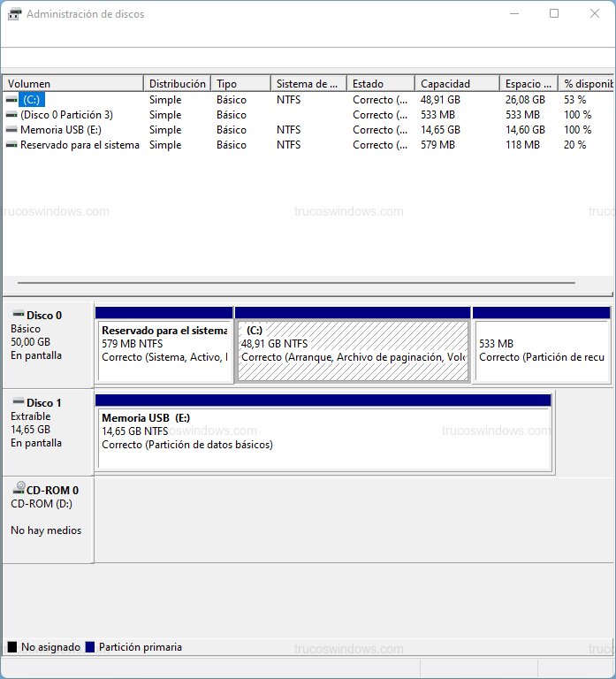The image size is (616, 679).
Task: Click the Estado column header
Action: coord(380,84)
